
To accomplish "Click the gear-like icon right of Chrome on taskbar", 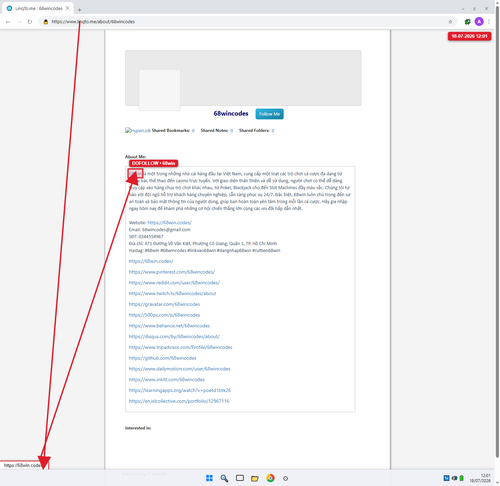I will pos(285,479).
